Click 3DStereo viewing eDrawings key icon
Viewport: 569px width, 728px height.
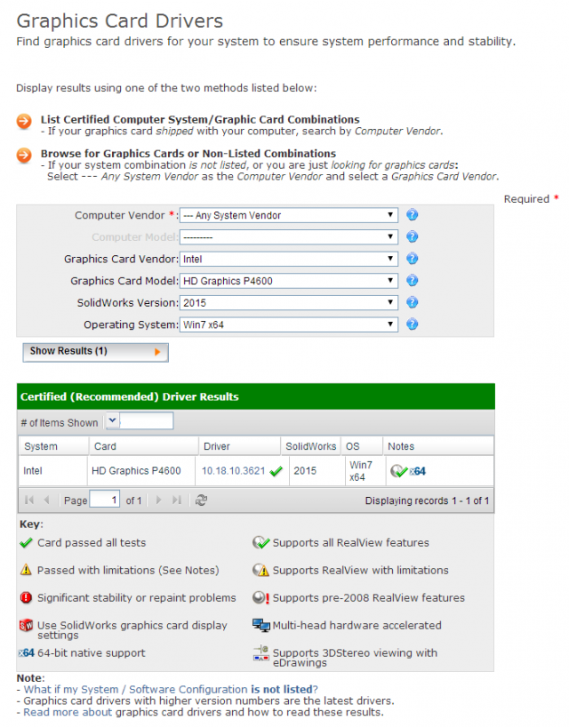tap(261, 652)
